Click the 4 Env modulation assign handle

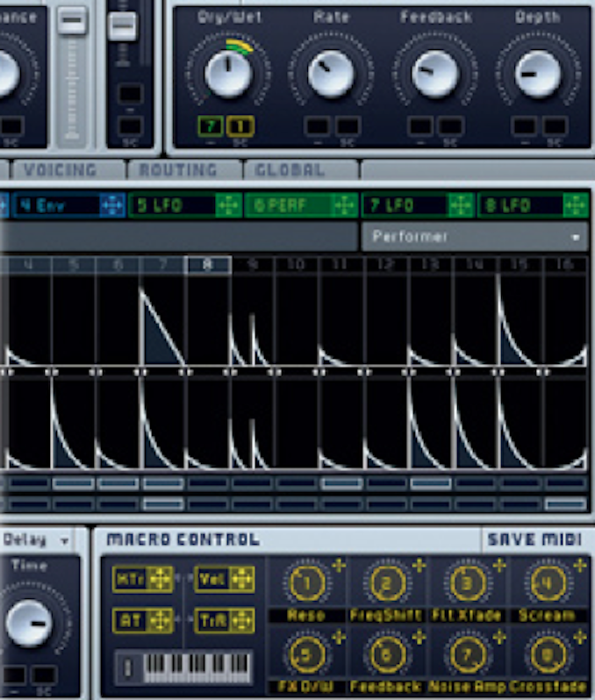tap(111, 207)
